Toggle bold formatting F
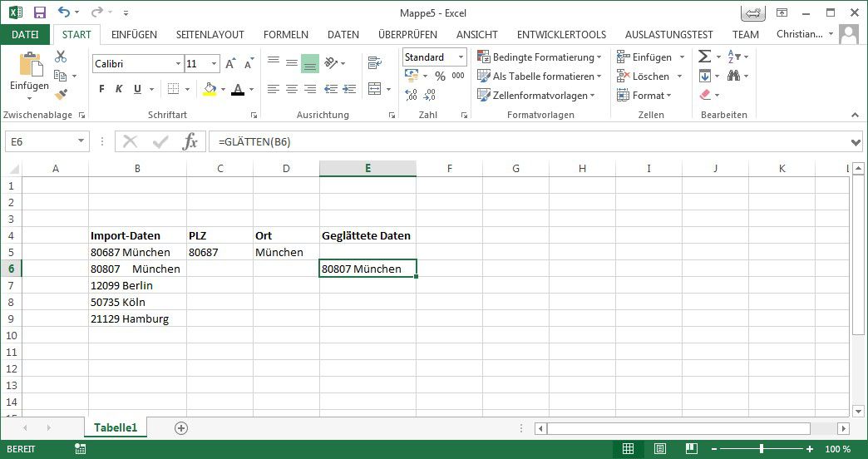The height and width of the screenshot is (459, 868). [x=101, y=89]
